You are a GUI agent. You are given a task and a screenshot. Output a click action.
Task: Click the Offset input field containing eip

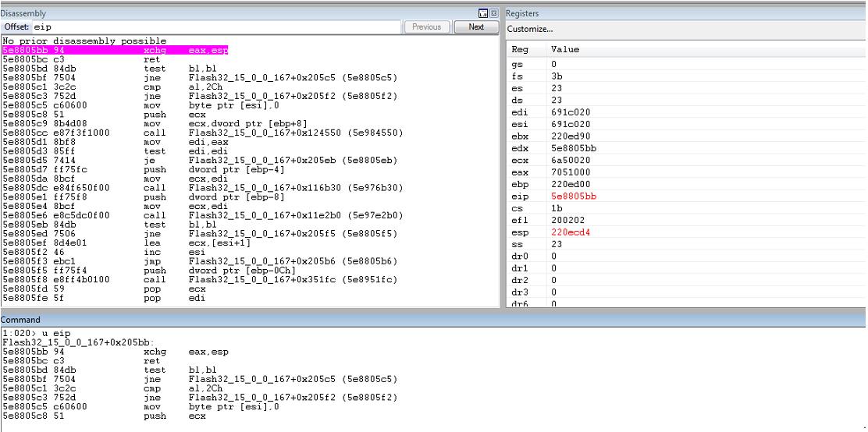pyautogui.click(x=216, y=27)
